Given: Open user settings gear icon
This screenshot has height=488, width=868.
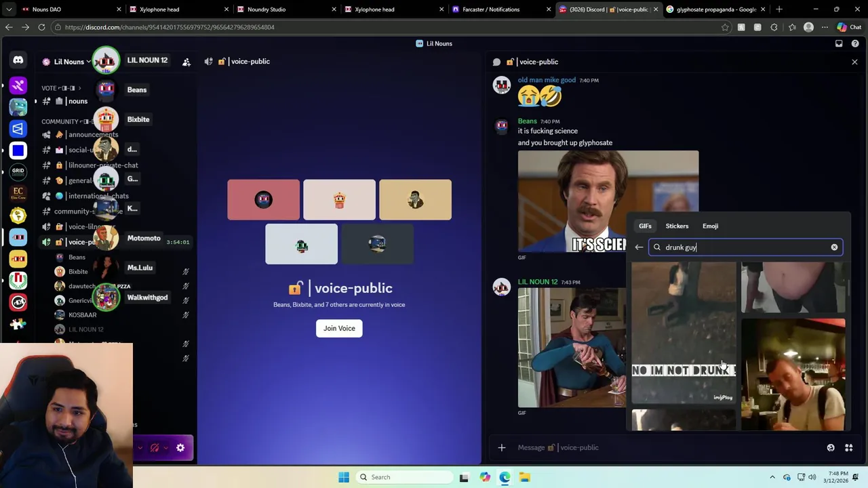Looking at the screenshot, I should click(180, 447).
